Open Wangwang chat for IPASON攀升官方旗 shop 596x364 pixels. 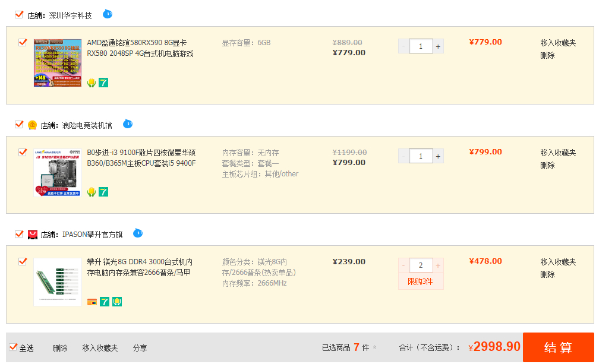pos(138,233)
